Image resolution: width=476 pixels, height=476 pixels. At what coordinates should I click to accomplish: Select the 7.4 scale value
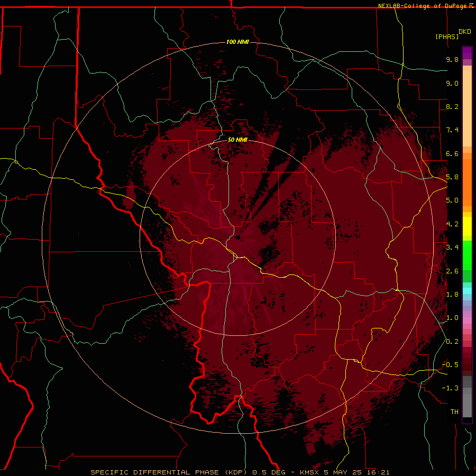(452, 130)
